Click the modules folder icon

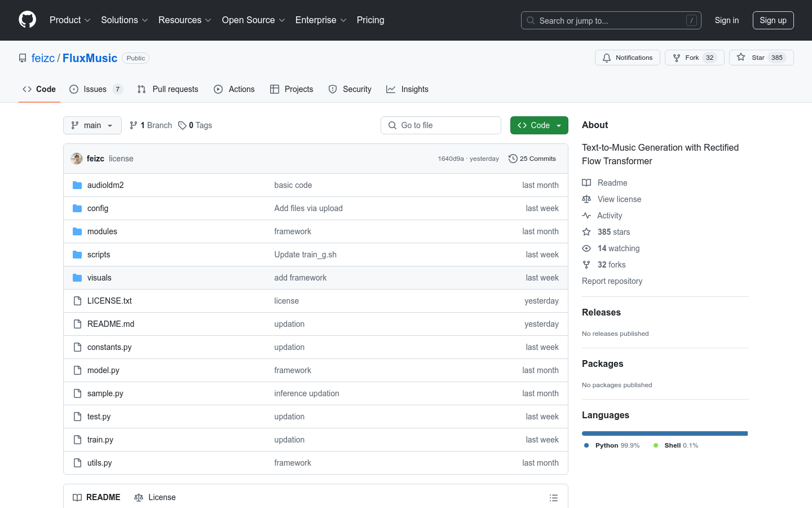click(x=77, y=231)
